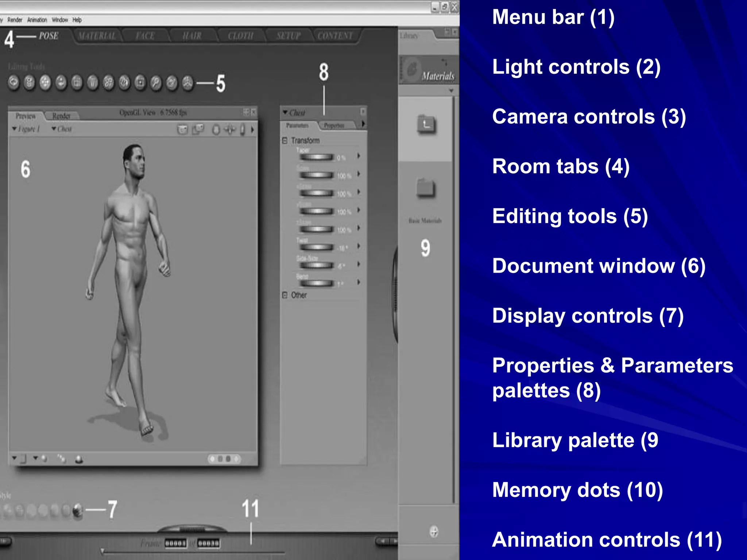The width and height of the screenshot is (747, 560).
Task: Open the Taper dial options arrow
Action: click(359, 156)
